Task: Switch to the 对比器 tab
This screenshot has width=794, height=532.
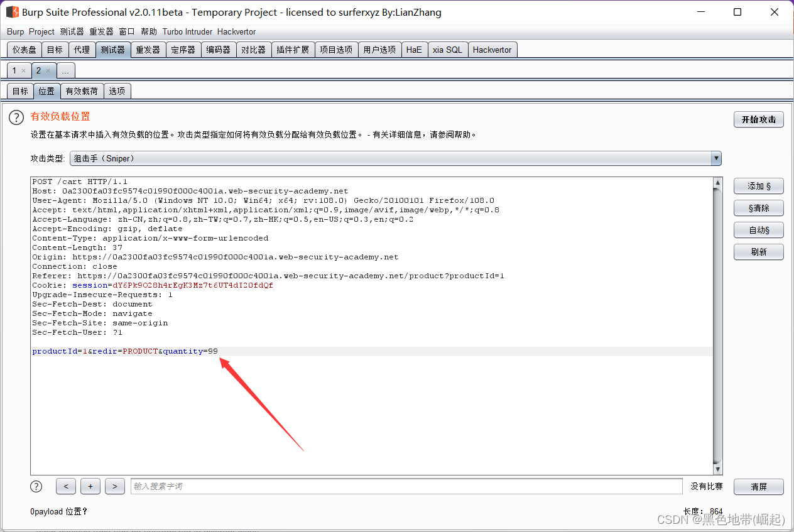Action: click(254, 50)
